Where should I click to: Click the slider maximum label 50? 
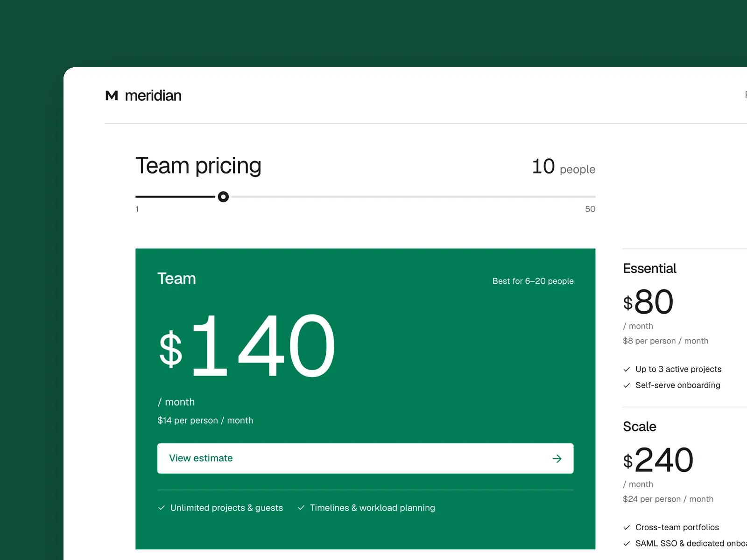[590, 209]
